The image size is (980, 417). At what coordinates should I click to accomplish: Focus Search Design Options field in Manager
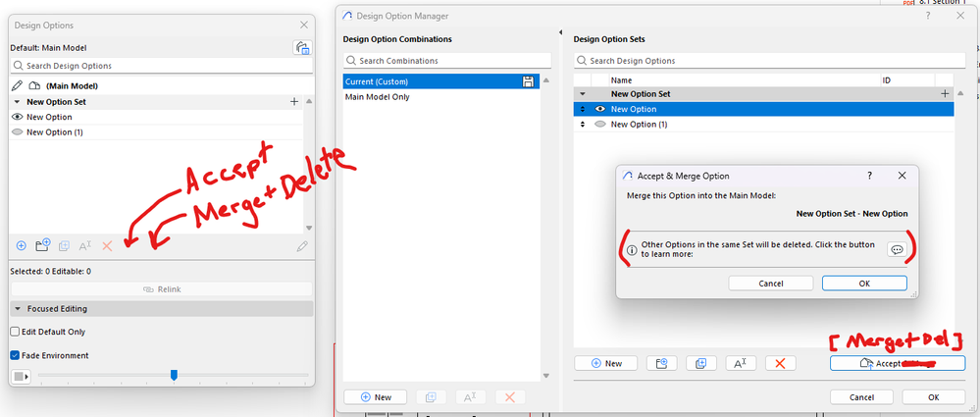769,61
